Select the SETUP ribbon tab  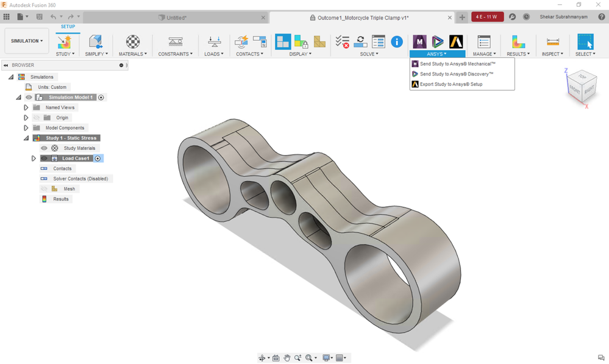pos(68,26)
